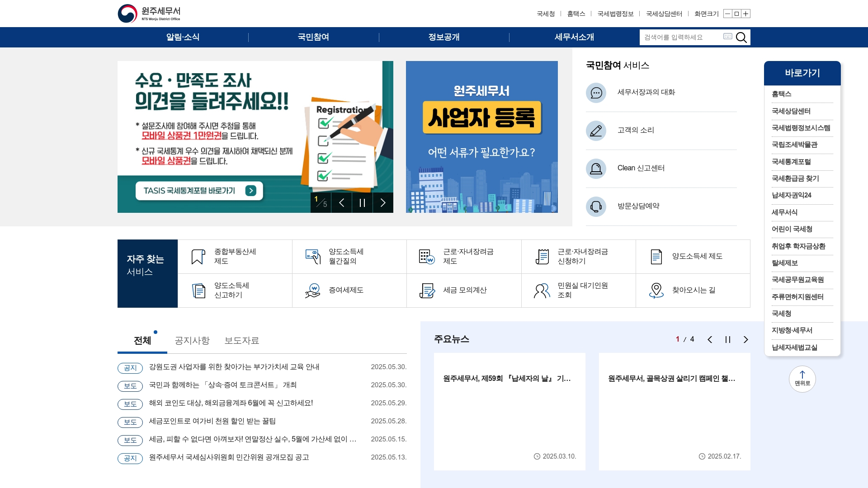Open 국세환급금 찾기 in sidebar
This screenshot has height=488, width=868.
point(802,178)
